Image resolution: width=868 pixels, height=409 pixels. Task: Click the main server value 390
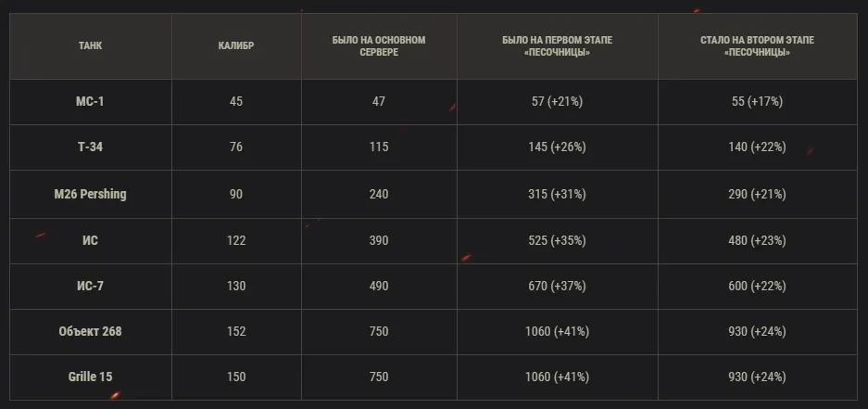[x=378, y=240]
